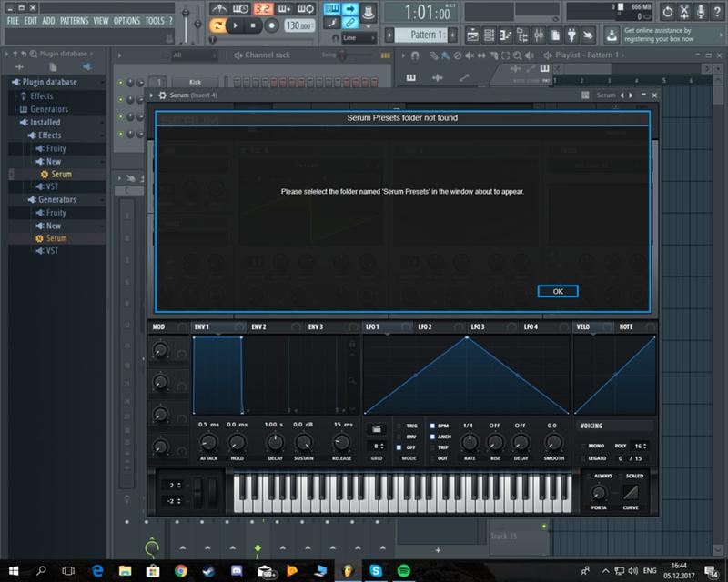Enable the ENV LFO mode checkbox

399,436
